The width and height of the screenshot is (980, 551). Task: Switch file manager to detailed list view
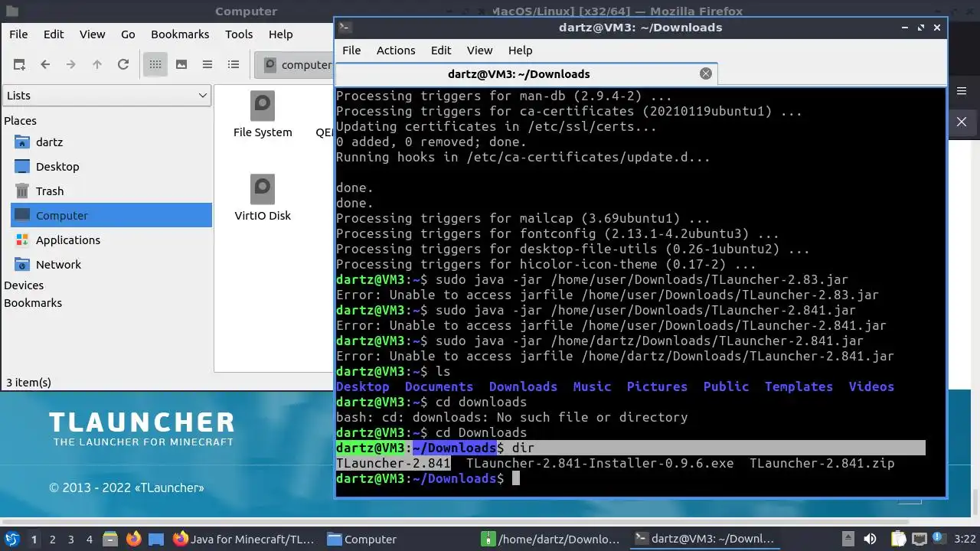(x=234, y=65)
